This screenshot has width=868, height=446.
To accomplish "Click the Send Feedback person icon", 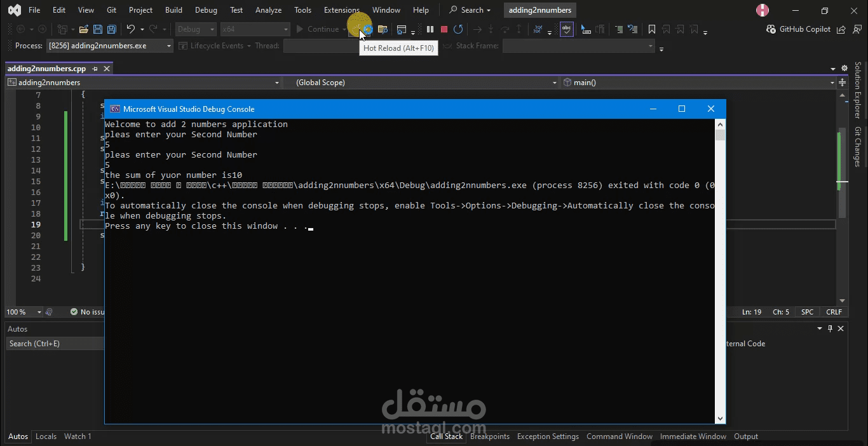I will [856, 29].
